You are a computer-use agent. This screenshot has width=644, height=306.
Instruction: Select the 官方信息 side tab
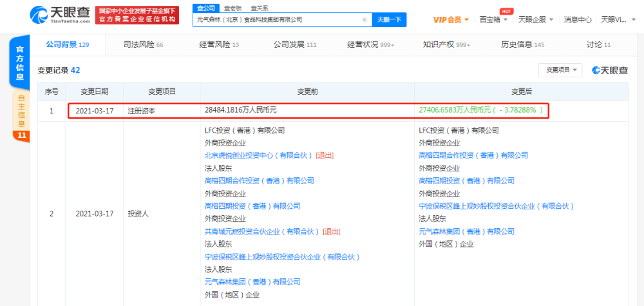coord(20,63)
